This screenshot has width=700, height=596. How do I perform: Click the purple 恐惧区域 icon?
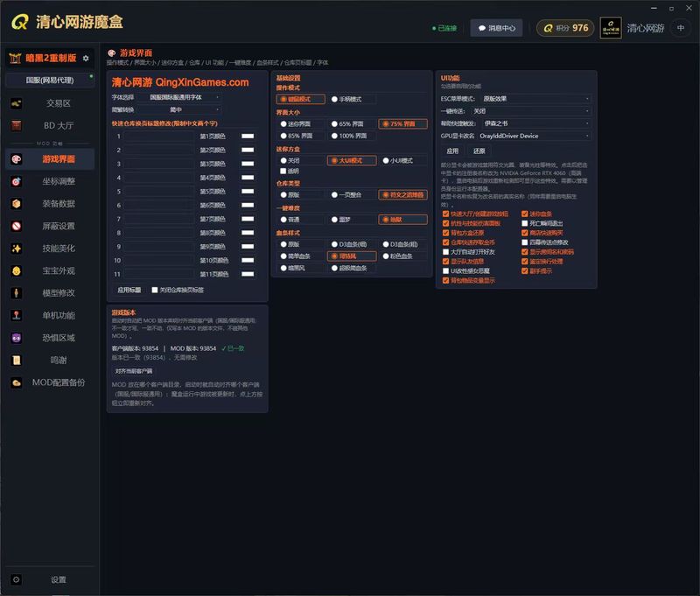[x=16, y=338]
